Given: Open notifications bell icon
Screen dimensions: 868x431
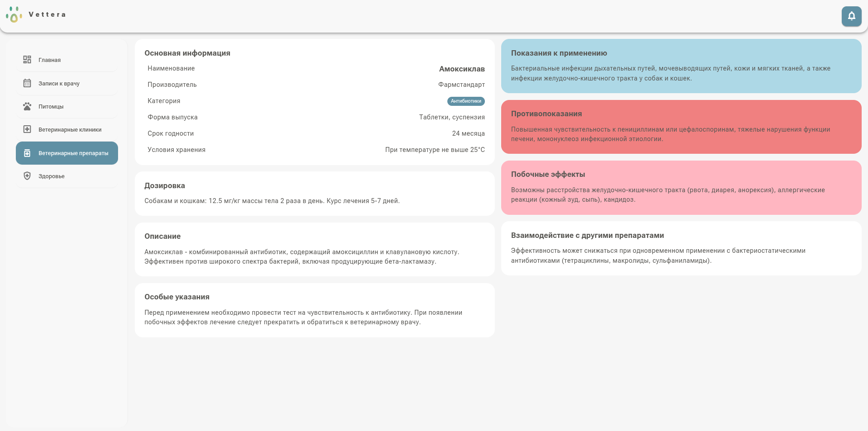Looking at the screenshot, I should tap(851, 16).
